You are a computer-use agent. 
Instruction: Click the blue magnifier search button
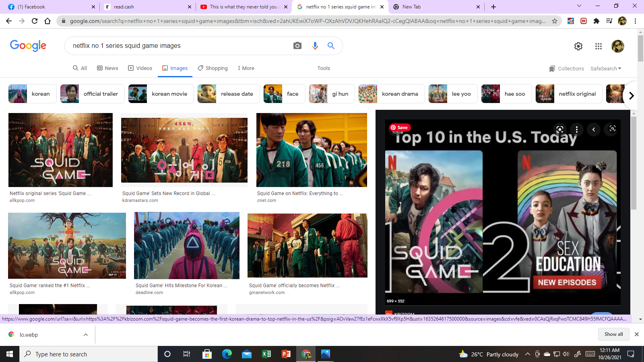[331, 46]
